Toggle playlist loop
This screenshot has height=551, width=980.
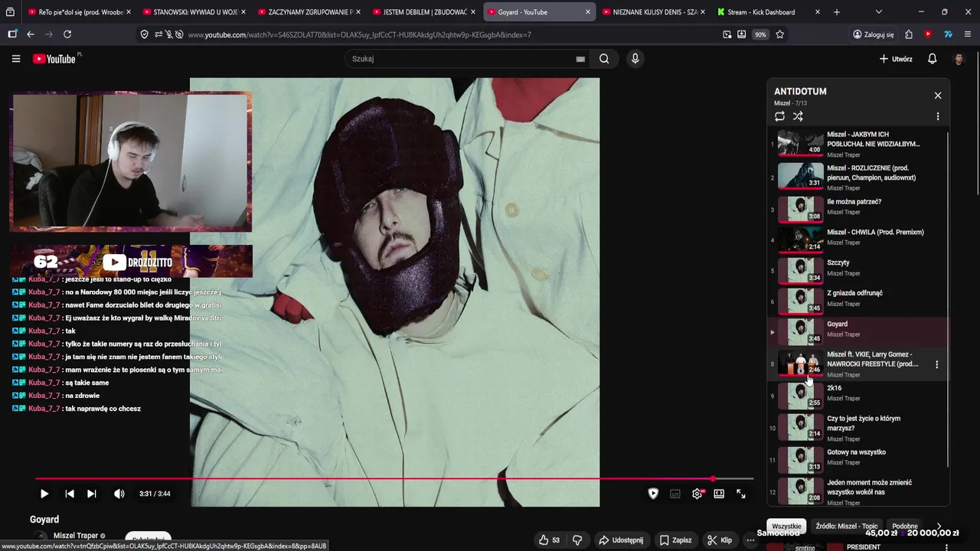(779, 116)
